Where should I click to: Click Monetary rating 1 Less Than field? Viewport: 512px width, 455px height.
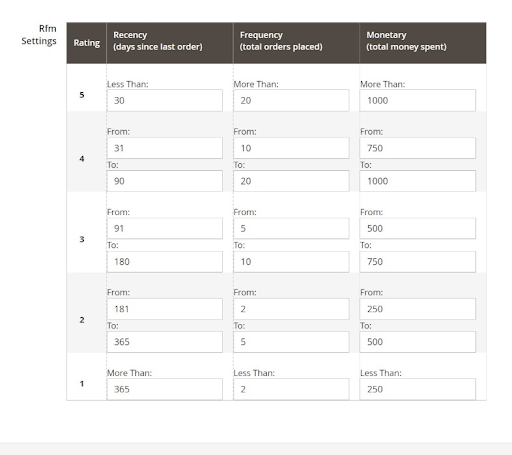pos(418,389)
